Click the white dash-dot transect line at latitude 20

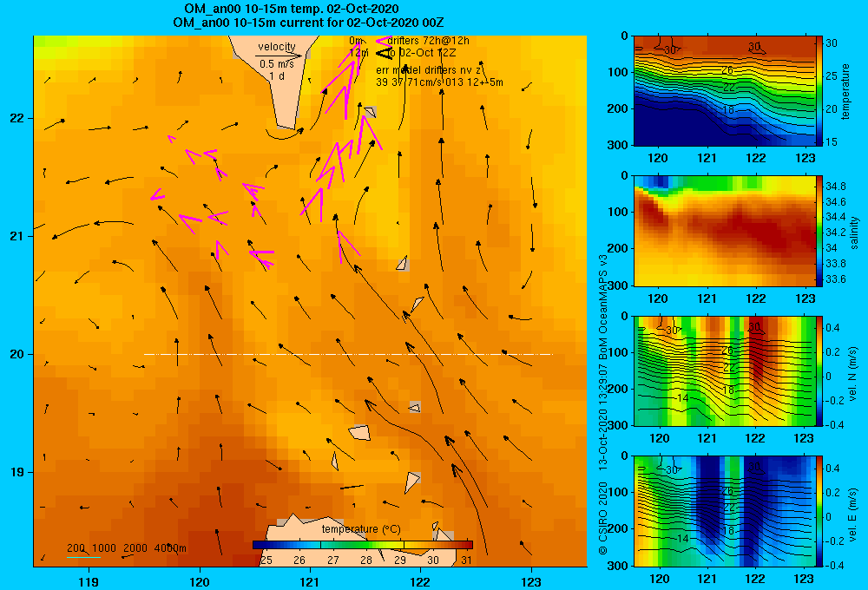[x=348, y=354]
